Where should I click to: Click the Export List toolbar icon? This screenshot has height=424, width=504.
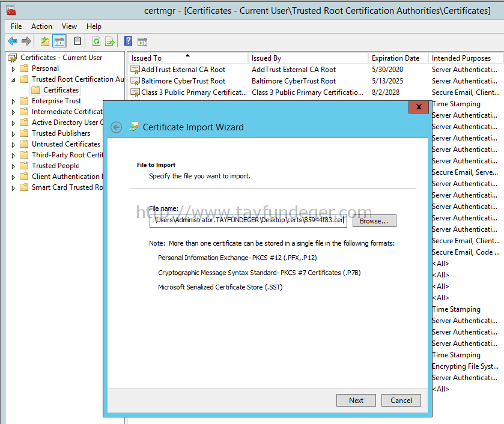click(110, 41)
